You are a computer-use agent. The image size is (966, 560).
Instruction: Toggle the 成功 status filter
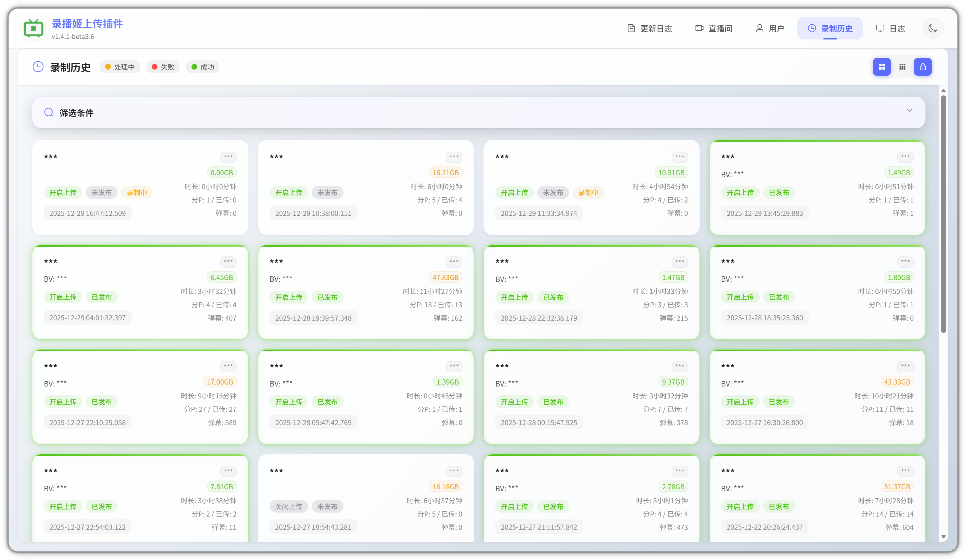click(x=203, y=67)
